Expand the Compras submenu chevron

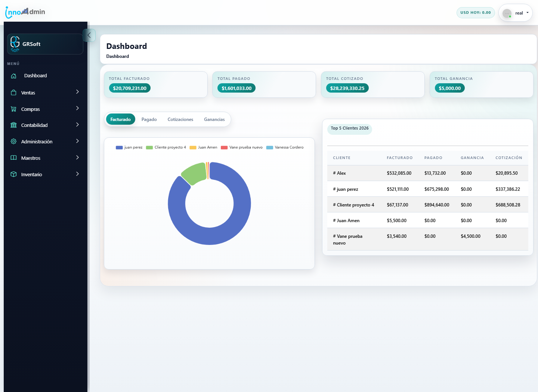coord(77,108)
